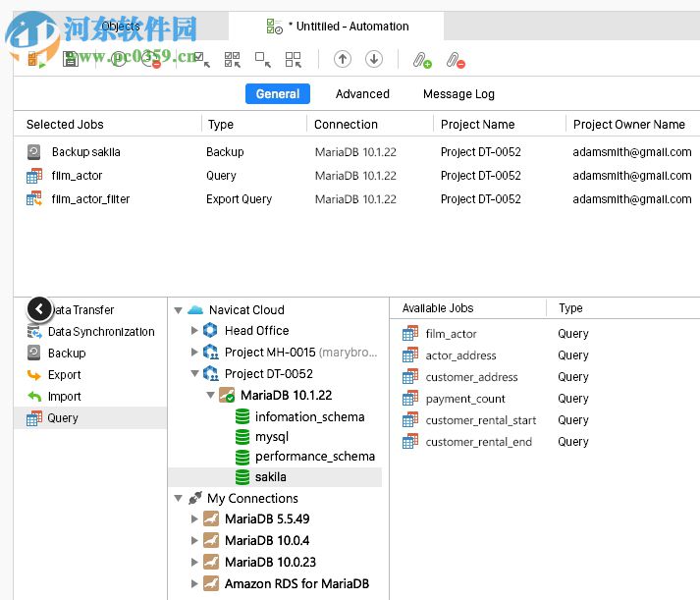Click the Export Query type cell

(x=239, y=199)
